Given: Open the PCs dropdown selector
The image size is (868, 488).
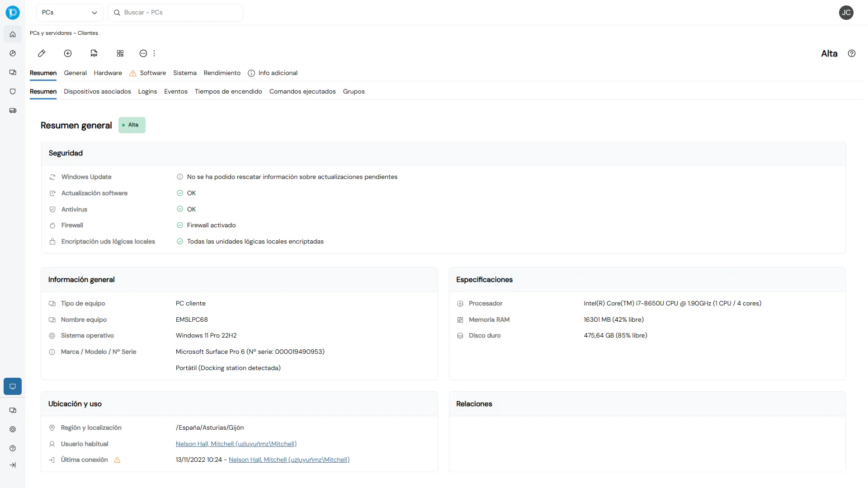Looking at the screenshot, I should 70,13.
